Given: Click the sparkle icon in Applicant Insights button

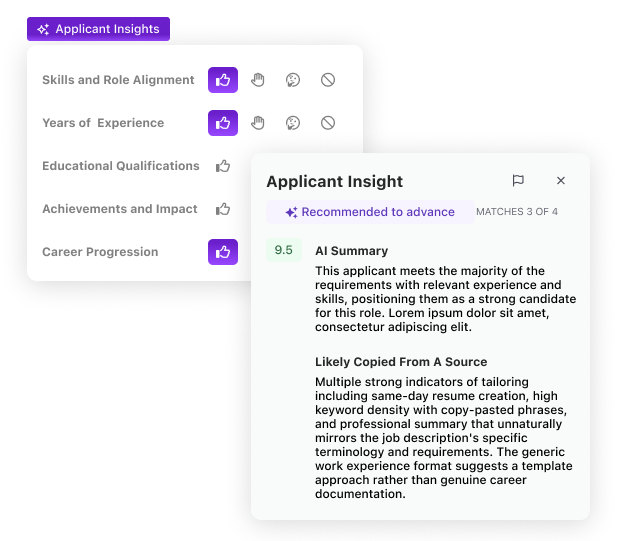Looking at the screenshot, I should click(43, 29).
